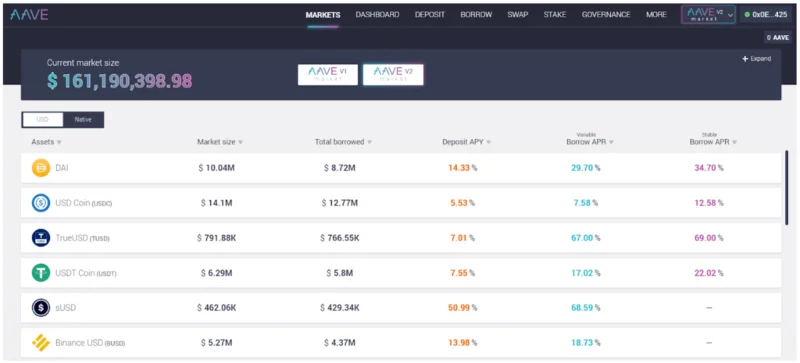800x363 pixels.
Task: Click the USDT Tether icon
Action: [41, 273]
